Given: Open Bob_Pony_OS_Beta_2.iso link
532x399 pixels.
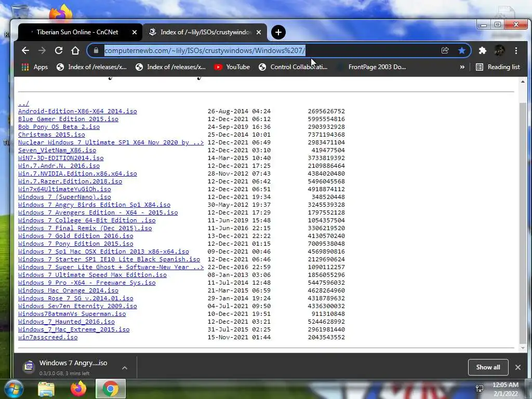Looking at the screenshot, I should 59,127.
